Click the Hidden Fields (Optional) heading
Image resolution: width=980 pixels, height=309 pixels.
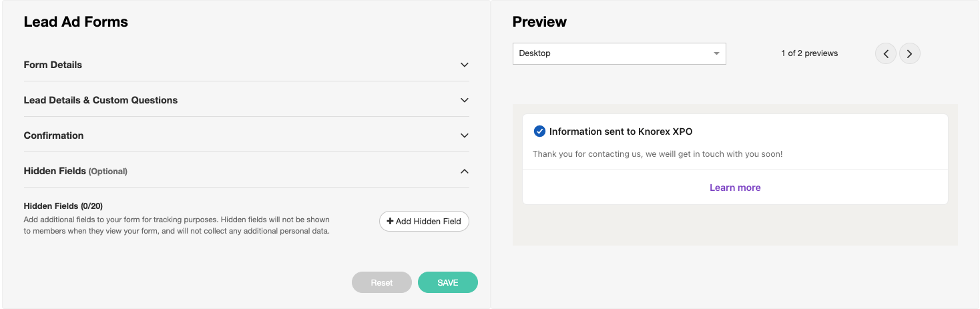[75, 171]
